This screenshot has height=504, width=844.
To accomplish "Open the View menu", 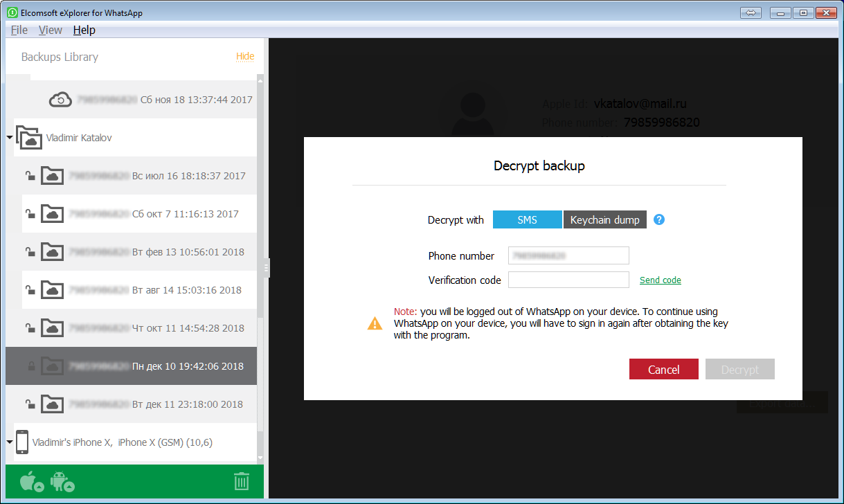I will click(51, 30).
